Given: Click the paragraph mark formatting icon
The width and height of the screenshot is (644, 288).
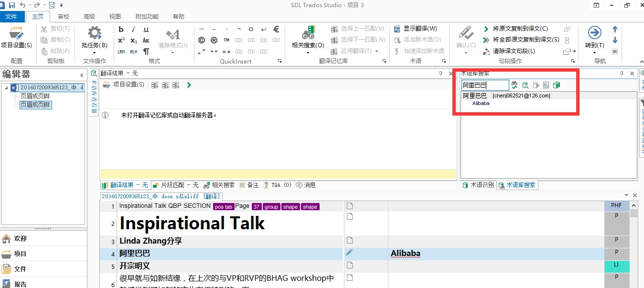Looking at the screenshot, I should click(x=146, y=51).
